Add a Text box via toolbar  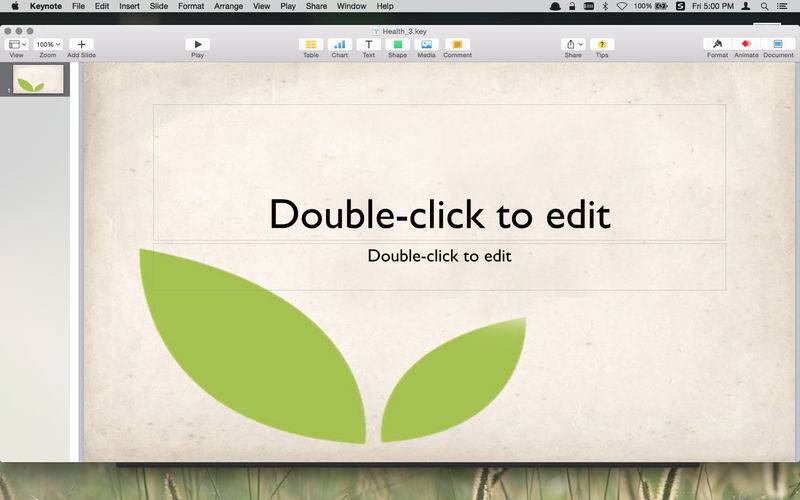coord(368,44)
